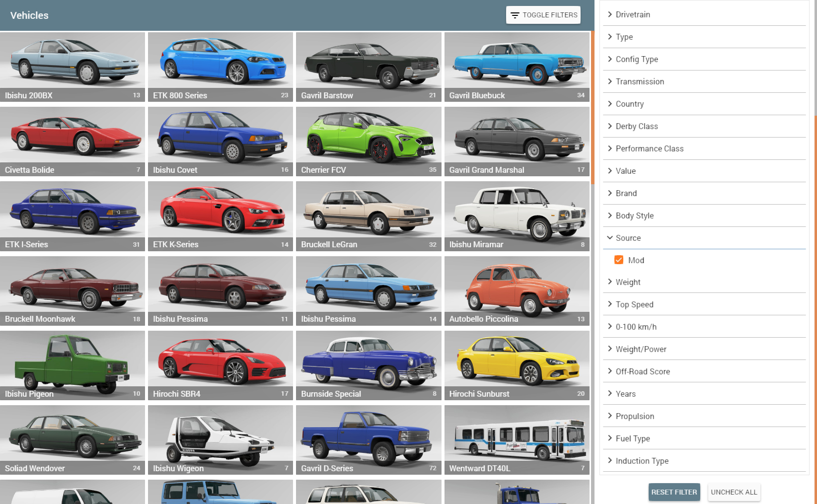Show the Propulsion filter options
Screen dimensions: 817x504
click(704, 416)
